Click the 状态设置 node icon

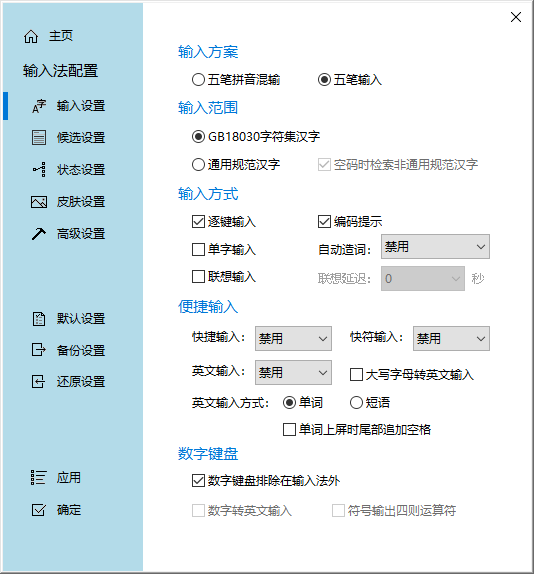[39, 169]
